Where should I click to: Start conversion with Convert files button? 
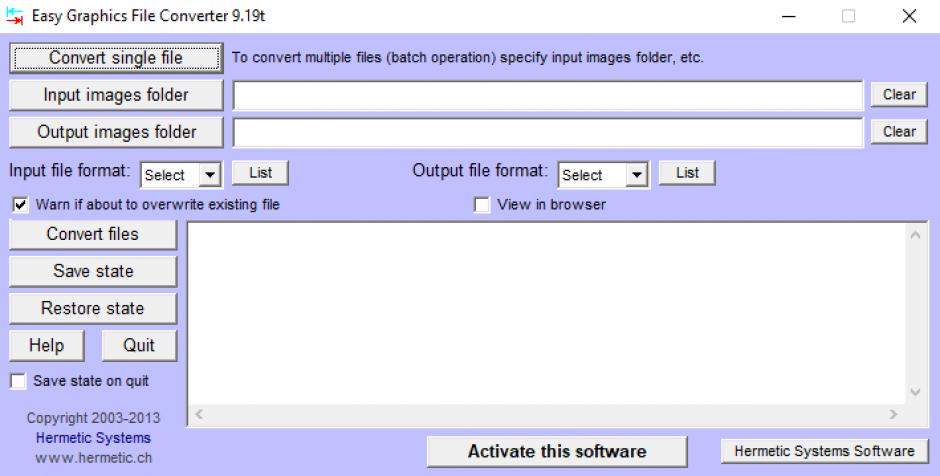[x=93, y=235]
